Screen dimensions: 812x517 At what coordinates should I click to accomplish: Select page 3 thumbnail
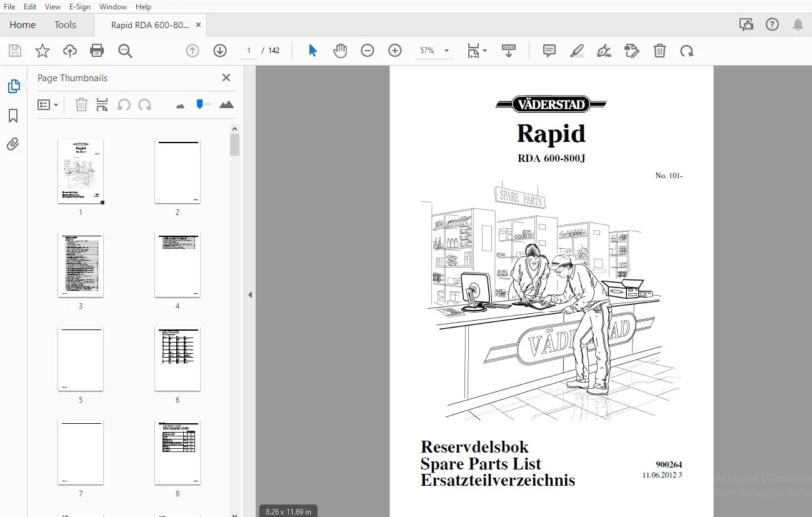coord(81,265)
